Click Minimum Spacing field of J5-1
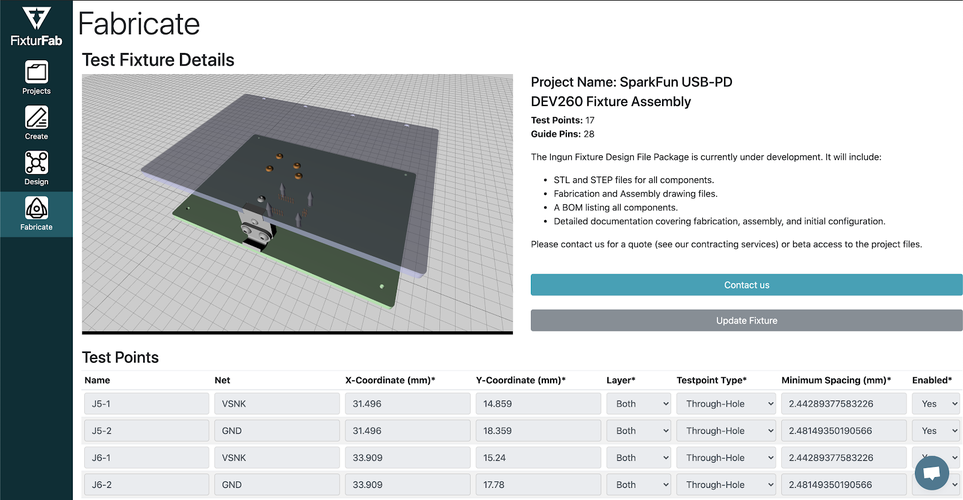Image resolution: width=963 pixels, height=500 pixels. pyautogui.click(x=844, y=404)
